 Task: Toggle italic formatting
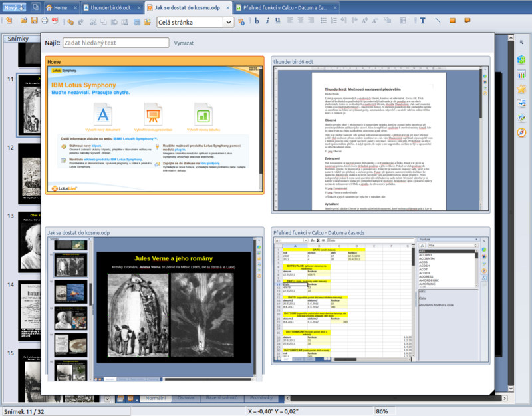(x=267, y=21)
